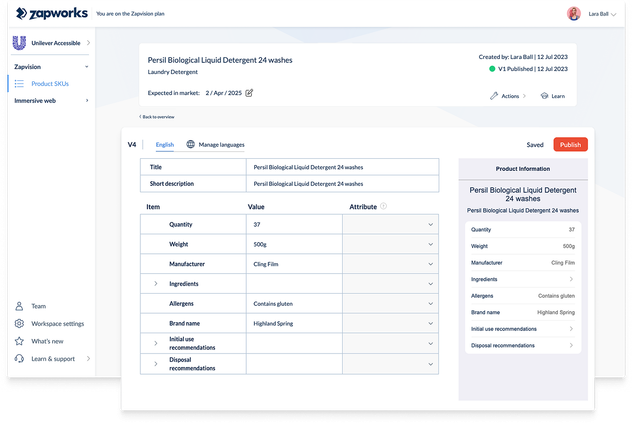The image size is (632, 425).
Task: Click the Saved status text
Action: [535, 144]
